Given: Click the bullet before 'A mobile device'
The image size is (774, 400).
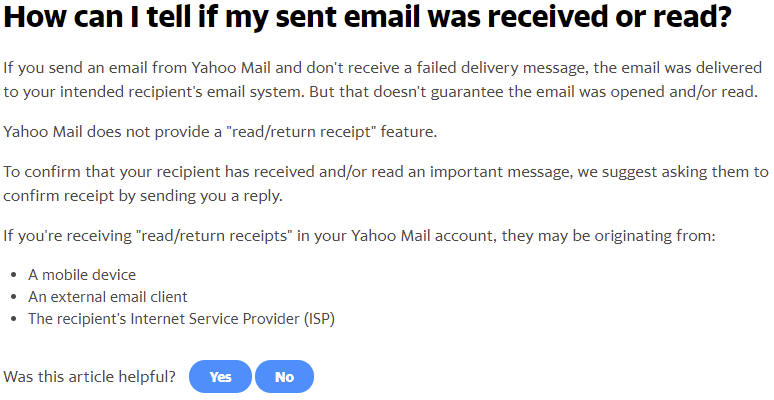Looking at the screenshot, I should tap(14, 275).
